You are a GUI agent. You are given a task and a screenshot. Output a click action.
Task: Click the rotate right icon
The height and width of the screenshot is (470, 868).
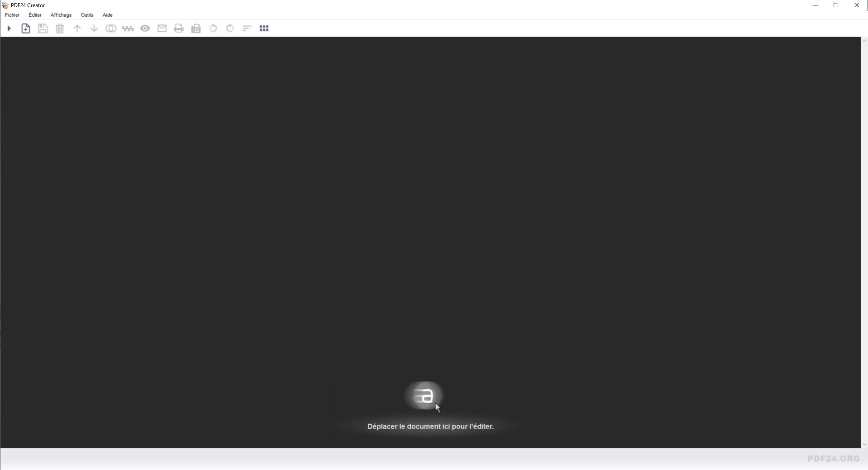point(230,28)
